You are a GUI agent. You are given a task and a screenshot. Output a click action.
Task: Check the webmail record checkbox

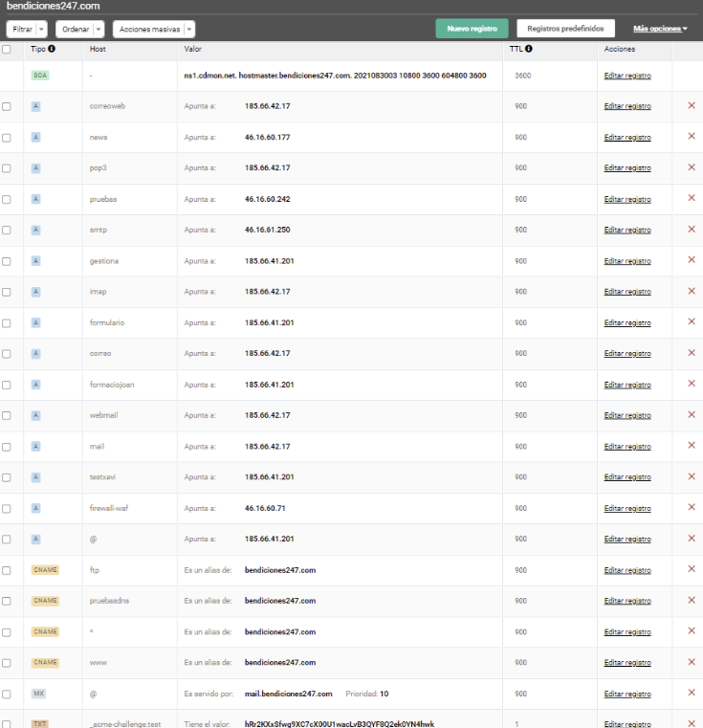[x=7, y=415]
